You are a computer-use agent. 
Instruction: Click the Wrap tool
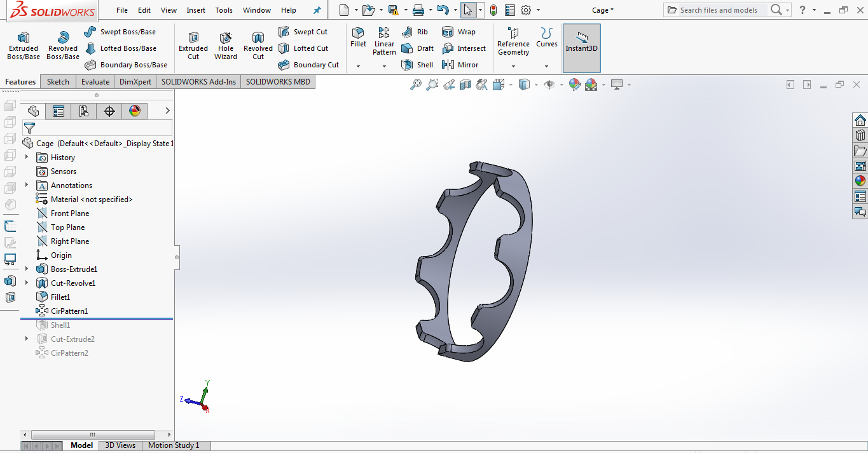click(x=458, y=32)
